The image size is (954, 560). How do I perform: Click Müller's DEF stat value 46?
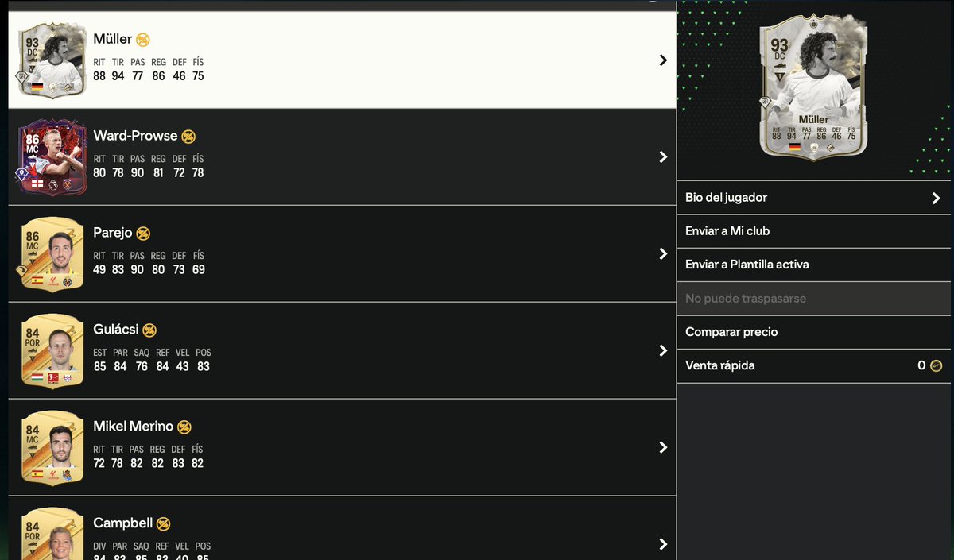click(178, 76)
